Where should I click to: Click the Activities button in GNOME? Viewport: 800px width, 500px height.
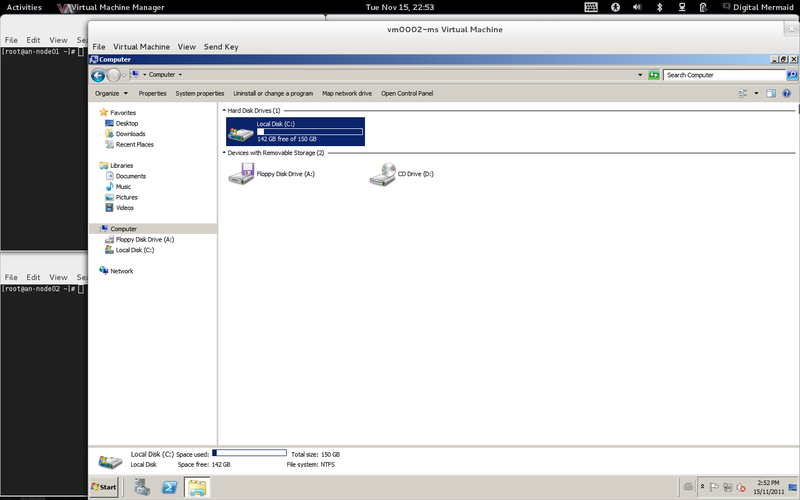click(x=24, y=7)
